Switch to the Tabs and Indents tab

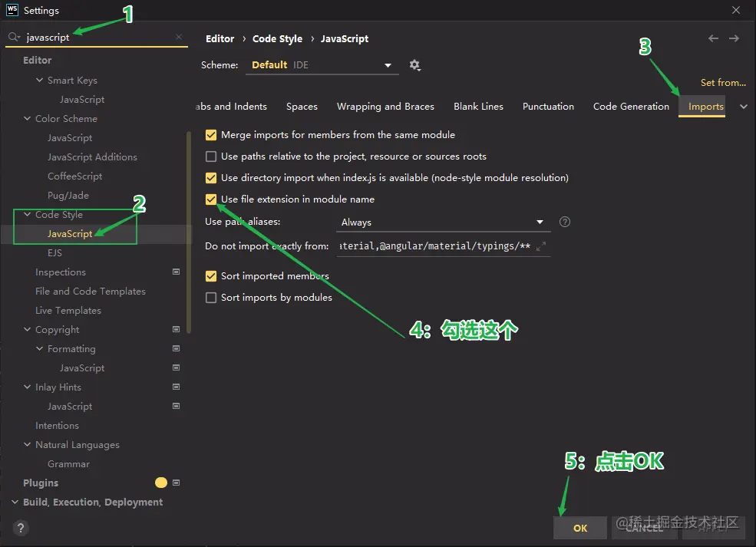(231, 107)
